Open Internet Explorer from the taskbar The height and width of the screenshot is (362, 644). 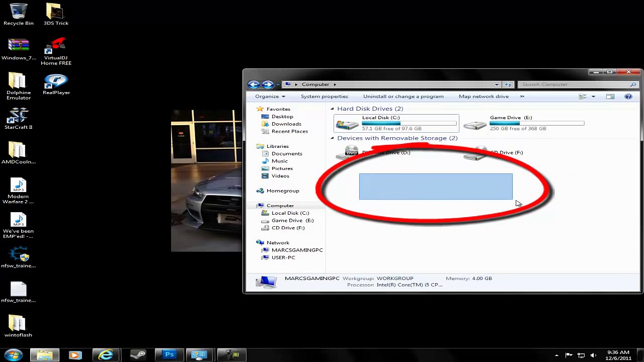pyautogui.click(x=106, y=355)
